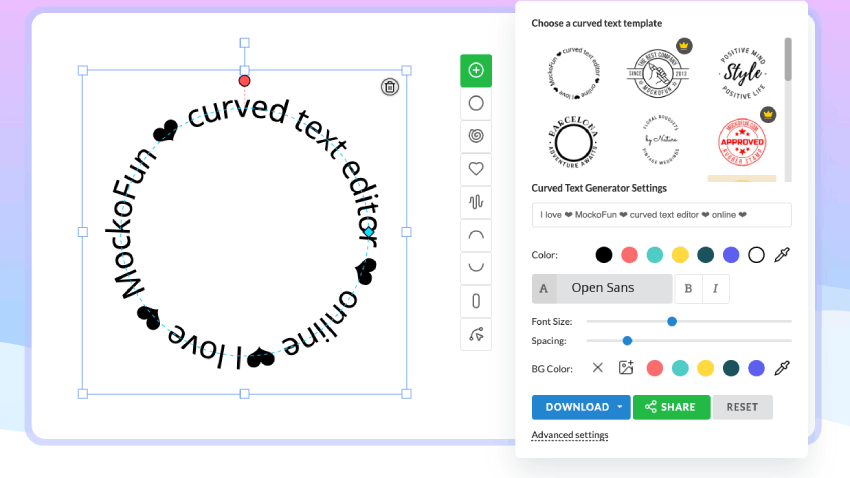Choose purple BG color swatch
Screen dimensions: 850x478
[x=756, y=369]
